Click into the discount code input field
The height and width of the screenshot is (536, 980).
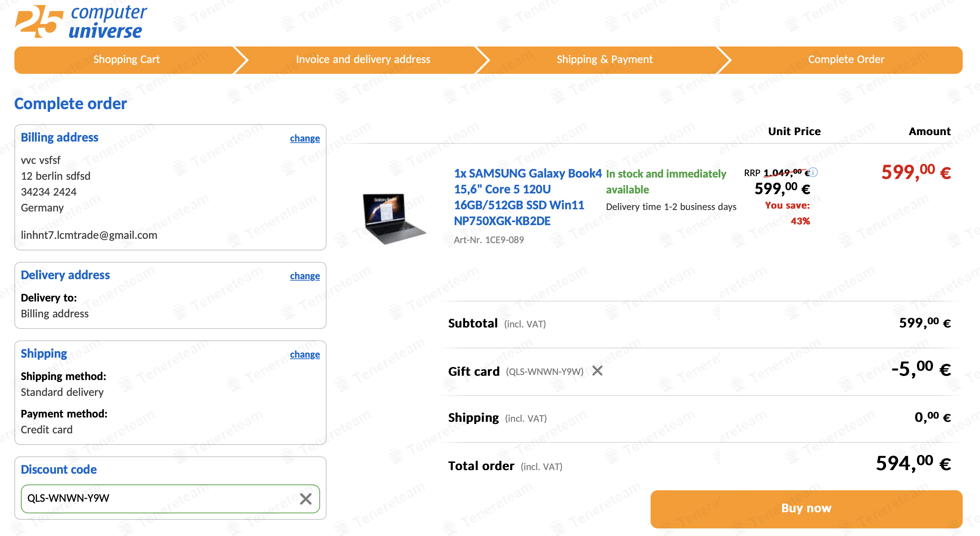(x=160, y=498)
